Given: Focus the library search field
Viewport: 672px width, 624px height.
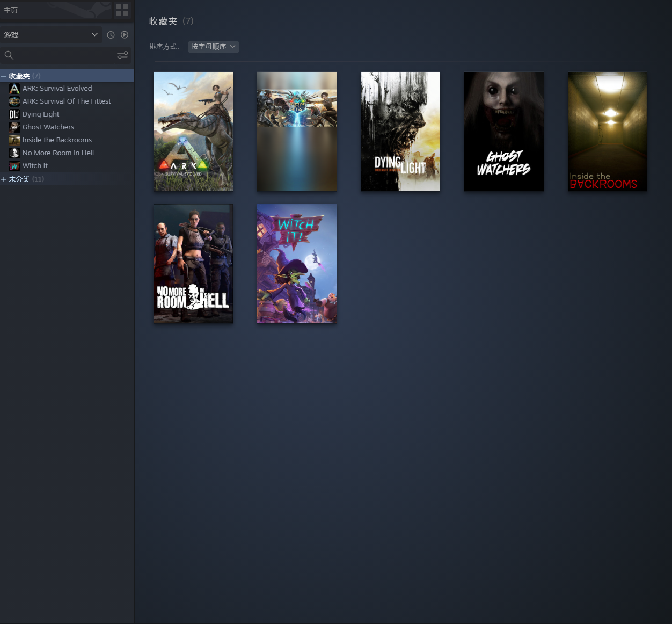Looking at the screenshot, I should [65, 55].
